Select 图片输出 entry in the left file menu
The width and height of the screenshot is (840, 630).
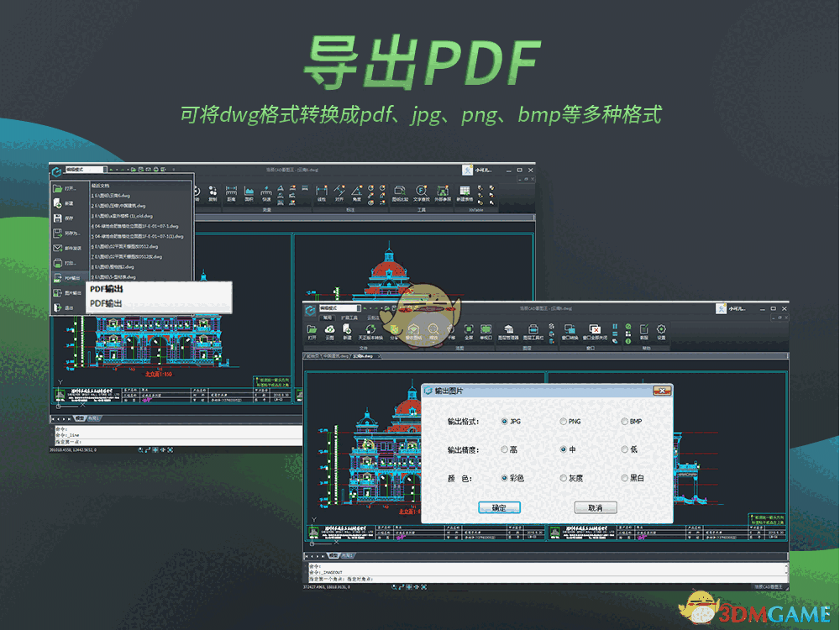click(67, 293)
